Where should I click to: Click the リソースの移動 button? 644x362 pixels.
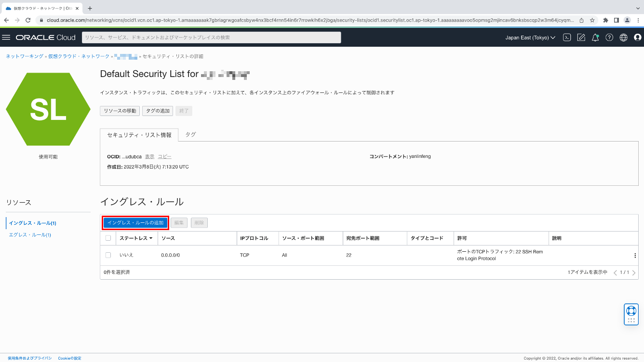click(x=120, y=111)
